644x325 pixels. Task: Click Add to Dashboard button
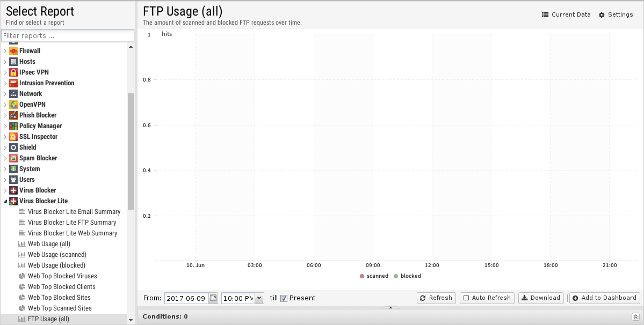pyautogui.click(x=605, y=298)
